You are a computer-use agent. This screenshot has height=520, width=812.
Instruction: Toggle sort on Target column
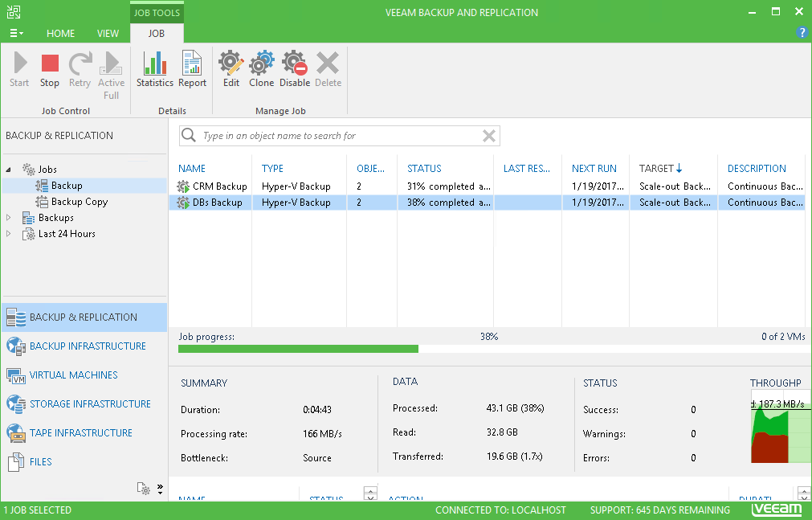660,169
